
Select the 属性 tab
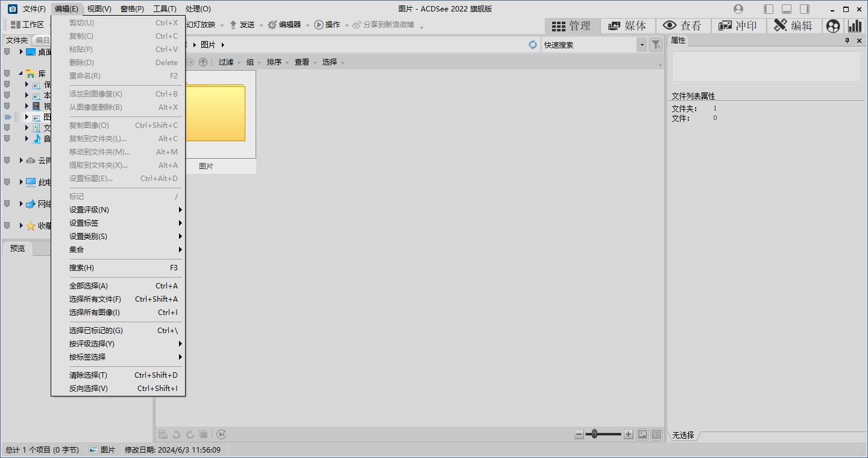[678, 40]
